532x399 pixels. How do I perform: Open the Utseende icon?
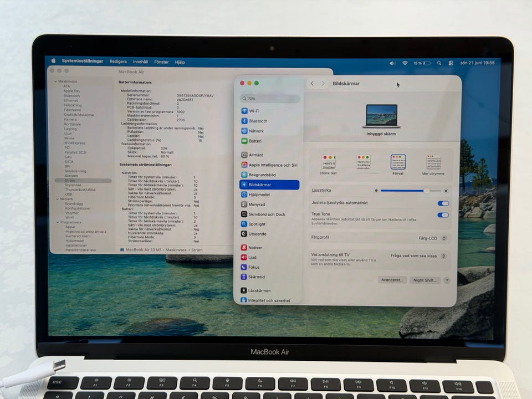coord(244,234)
